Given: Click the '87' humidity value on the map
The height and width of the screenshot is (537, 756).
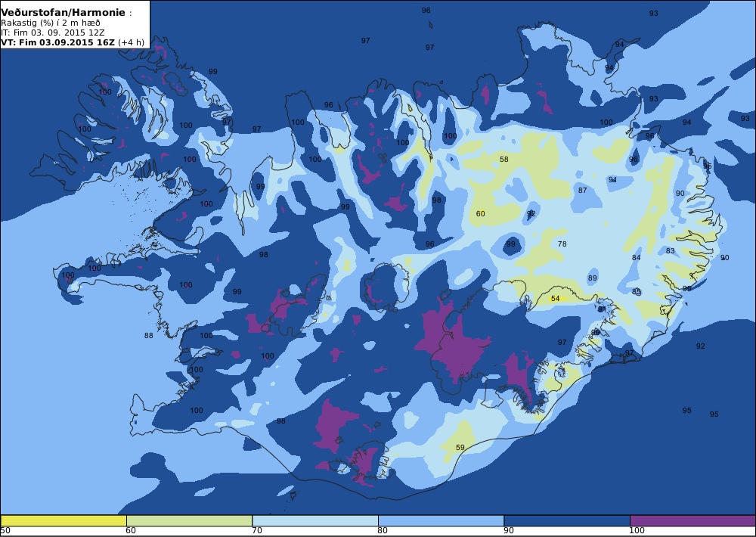Looking at the screenshot, I should click(582, 190).
